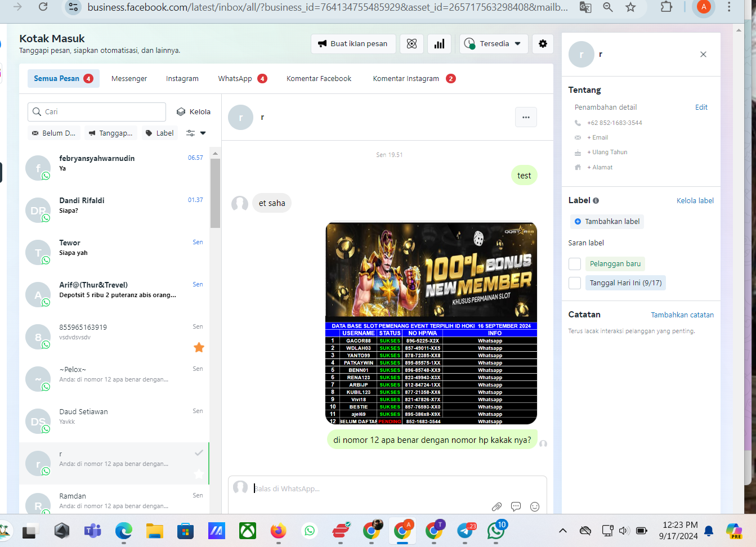This screenshot has width=756, height=547.
Task: Switch to the Messenger tab
Action: click(x=129, y=79)
